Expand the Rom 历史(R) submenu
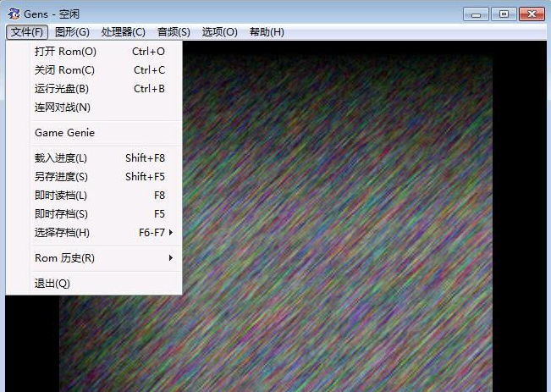This screenshot has width=551, height=392. coord(94,258)
